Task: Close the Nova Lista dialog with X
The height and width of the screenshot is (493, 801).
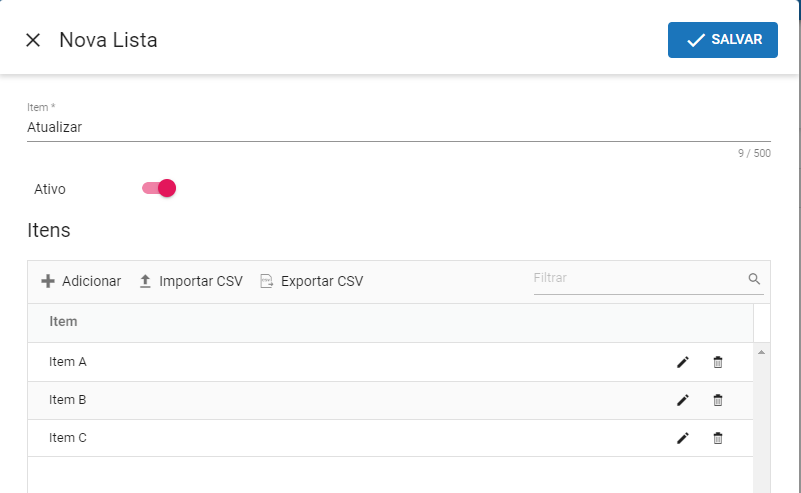Action: 33,40
